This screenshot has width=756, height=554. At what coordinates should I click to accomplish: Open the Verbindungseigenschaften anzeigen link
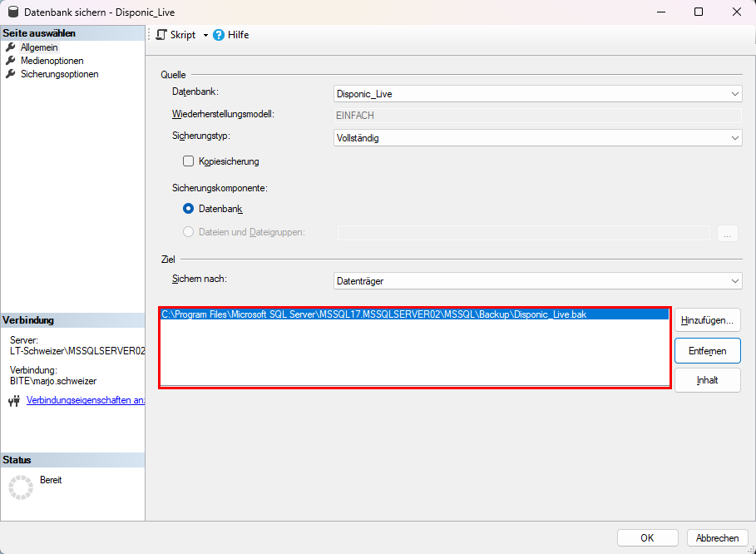click(86, 400)
